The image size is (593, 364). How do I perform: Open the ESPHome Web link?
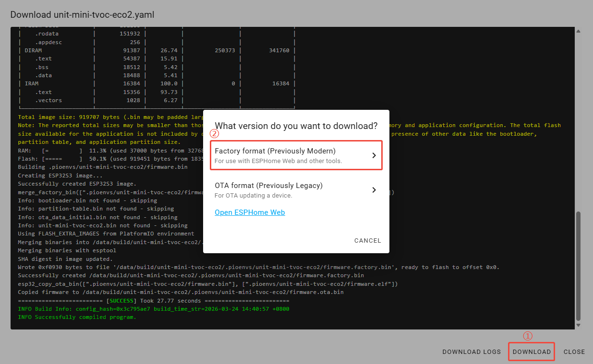click(250, 212)
